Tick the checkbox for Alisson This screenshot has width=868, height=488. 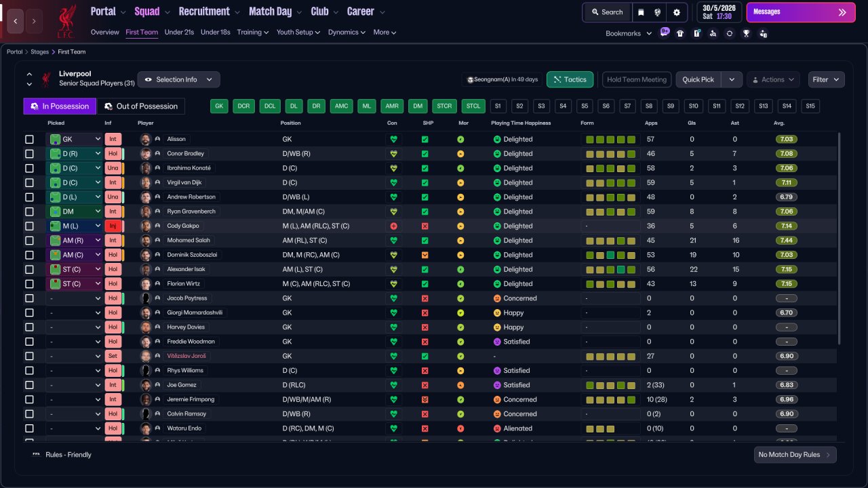point(29,140)
